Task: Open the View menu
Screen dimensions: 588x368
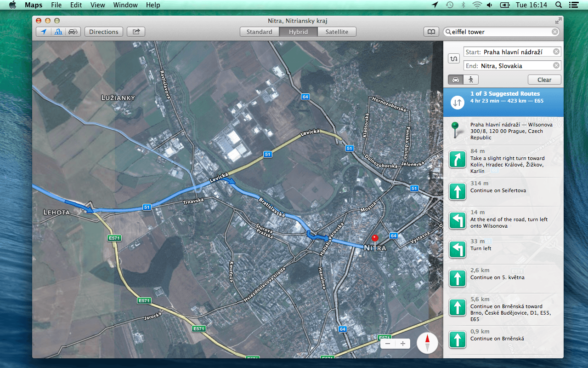Action: pyautogui.click(x=97, y=5)
